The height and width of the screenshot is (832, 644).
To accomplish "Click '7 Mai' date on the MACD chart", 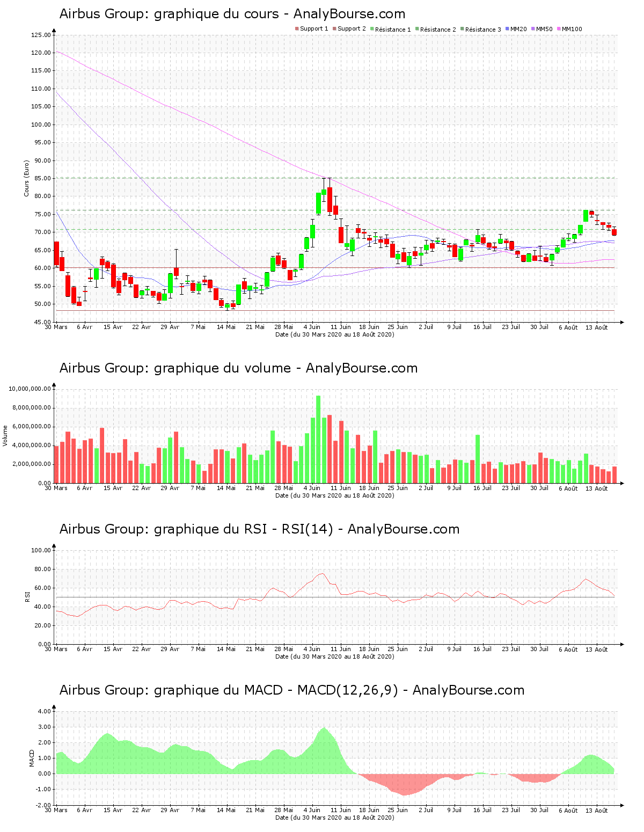I will (198, 811).
